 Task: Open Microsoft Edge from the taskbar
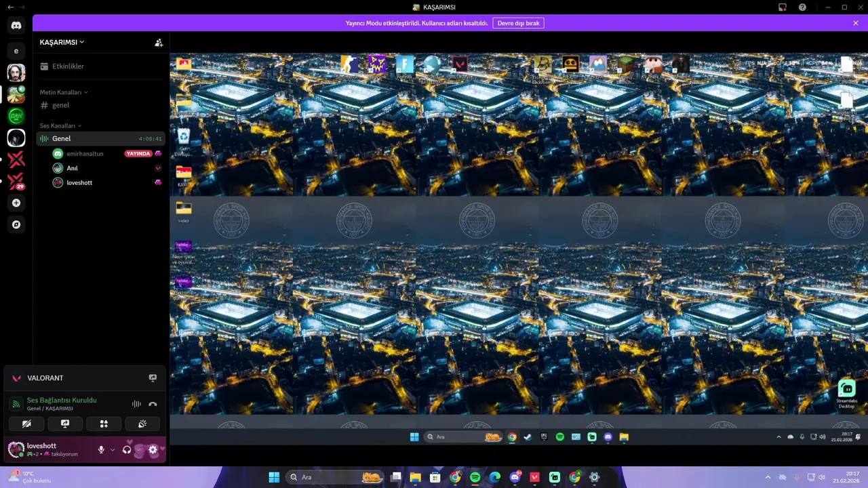pos(495,477)
